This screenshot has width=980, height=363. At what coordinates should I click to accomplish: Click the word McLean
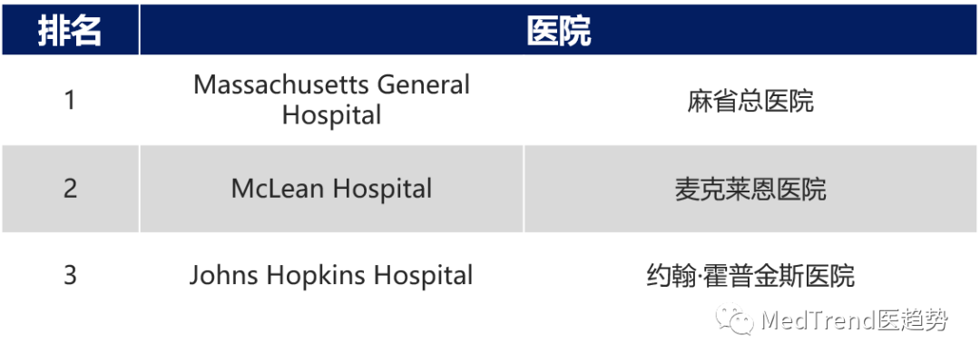pyautogui.click(x=278, y=189)
